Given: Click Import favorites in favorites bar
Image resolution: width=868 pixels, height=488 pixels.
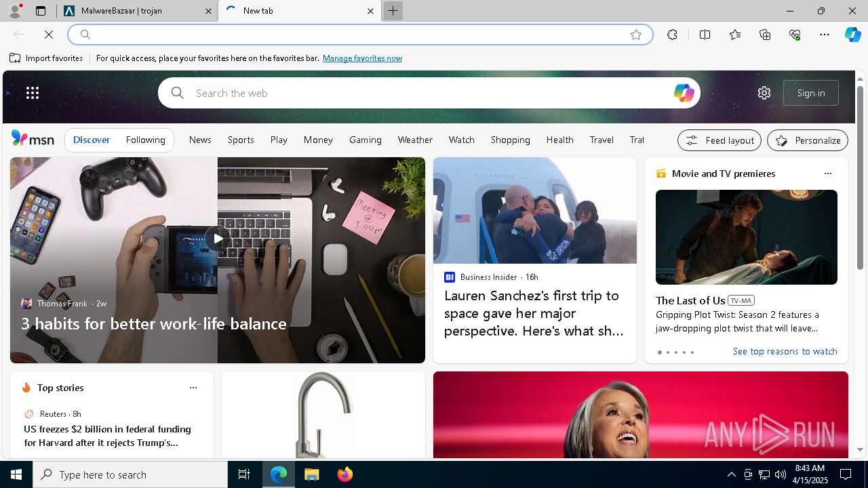Looking at the screenshot, I should [x=46, y=58].
